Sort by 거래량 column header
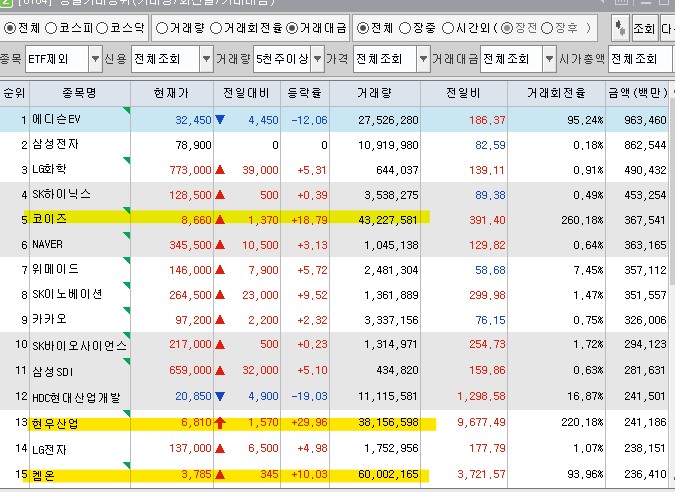Viewport: 675px width, 492px height. coord(375,93)
